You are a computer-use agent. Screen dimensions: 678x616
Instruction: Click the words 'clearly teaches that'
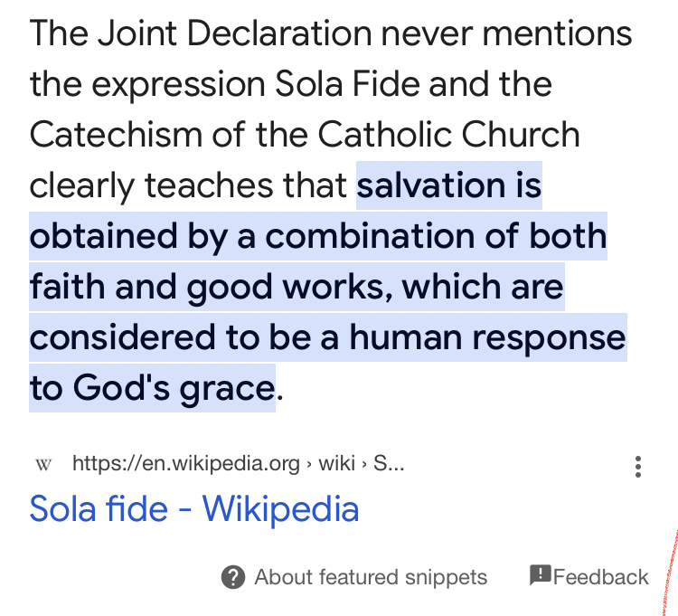[x=188, y=185]
